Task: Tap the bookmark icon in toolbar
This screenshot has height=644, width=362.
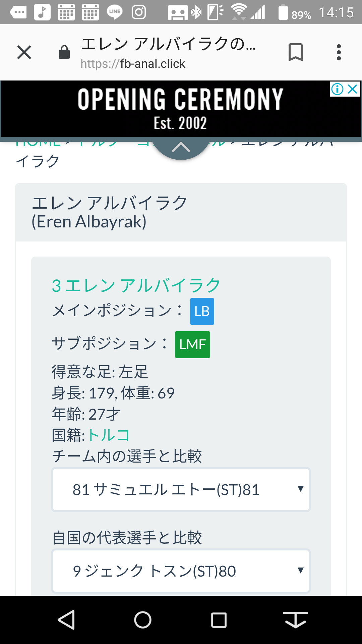Action: [x=295, y=53]
